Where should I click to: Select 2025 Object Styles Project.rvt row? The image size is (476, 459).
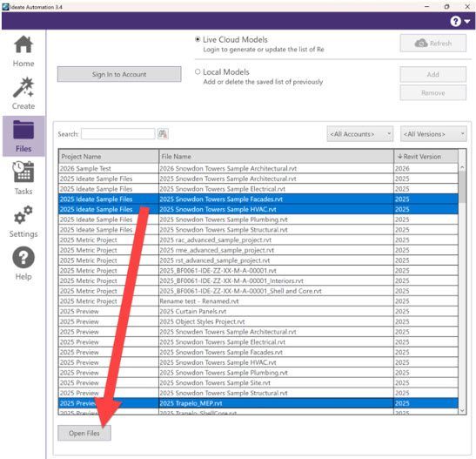[258, 321]
